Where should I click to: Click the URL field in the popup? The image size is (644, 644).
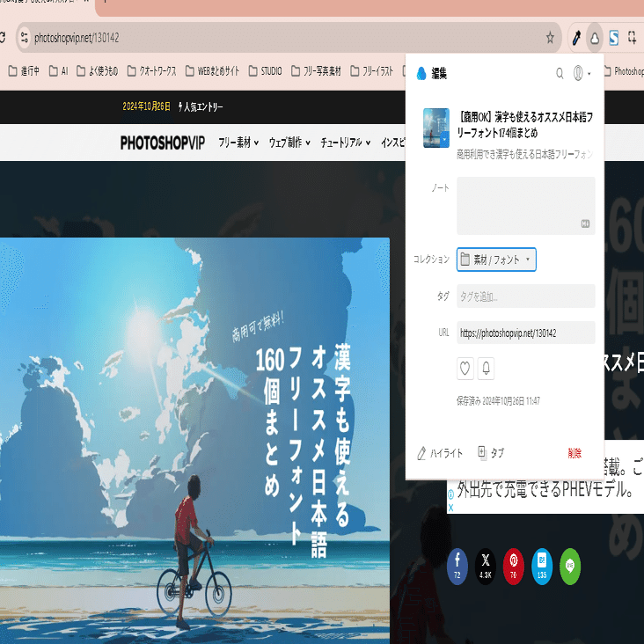tap(526, 333)
